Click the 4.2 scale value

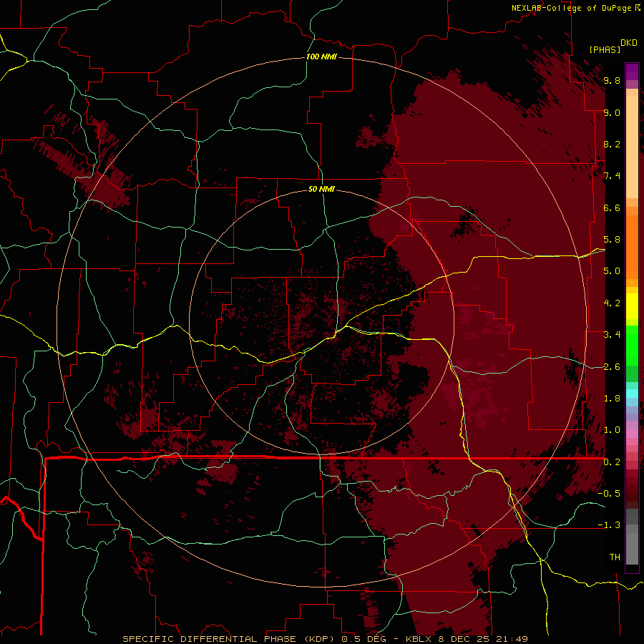point(612,303)
